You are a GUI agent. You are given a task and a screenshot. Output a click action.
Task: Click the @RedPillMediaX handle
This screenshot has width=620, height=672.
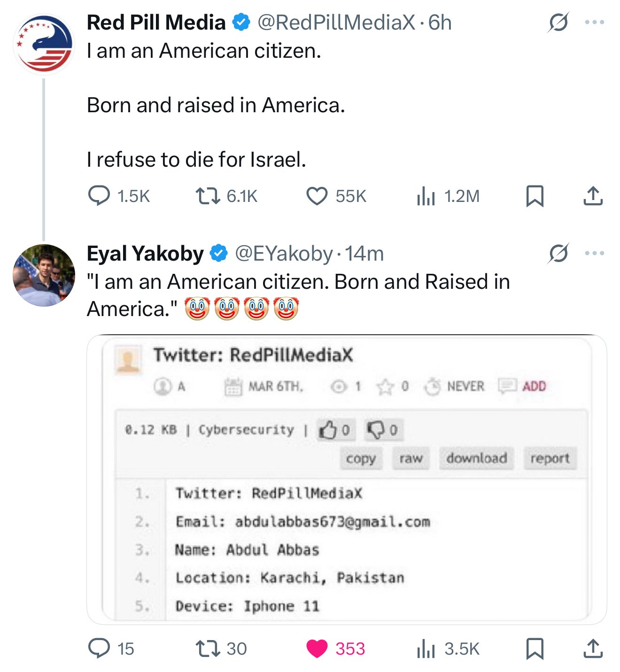pyautogui.click(x=336, y=23)
